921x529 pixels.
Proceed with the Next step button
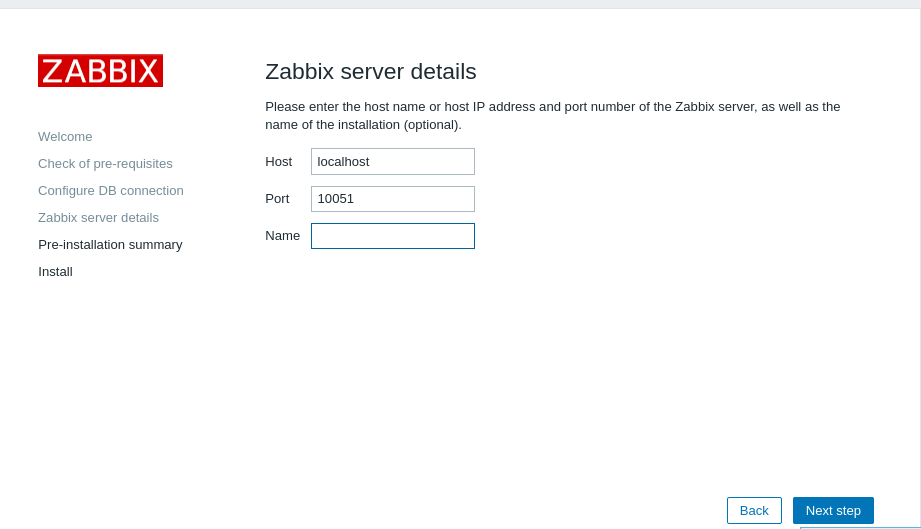click(833, 510)
